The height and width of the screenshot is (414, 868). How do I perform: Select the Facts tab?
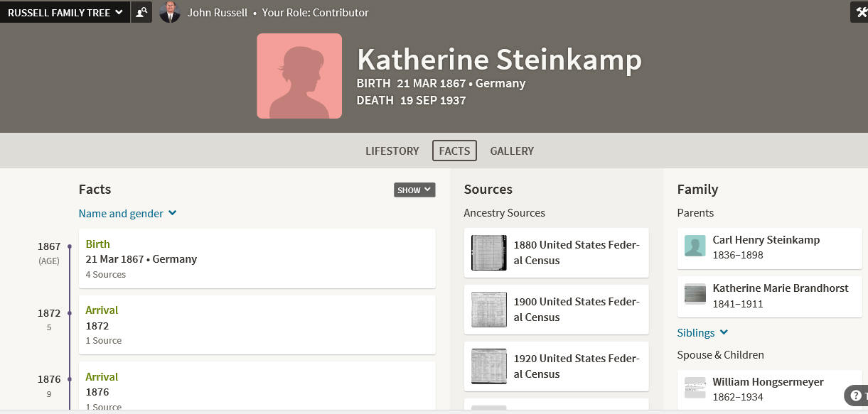tap(454, 151)
